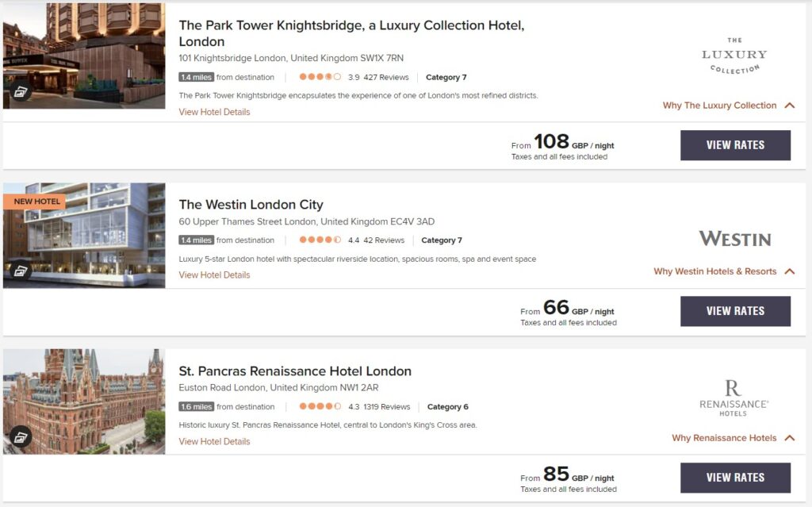Open photo gallery icon on Westin London City image
Screen dimensions: 812x507
point(21,271)
